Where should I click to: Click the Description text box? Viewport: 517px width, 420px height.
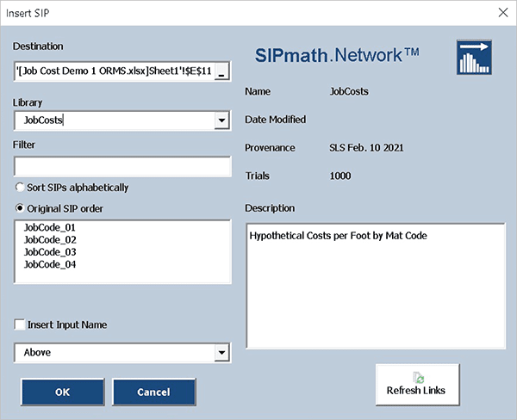tap(376, 286)
